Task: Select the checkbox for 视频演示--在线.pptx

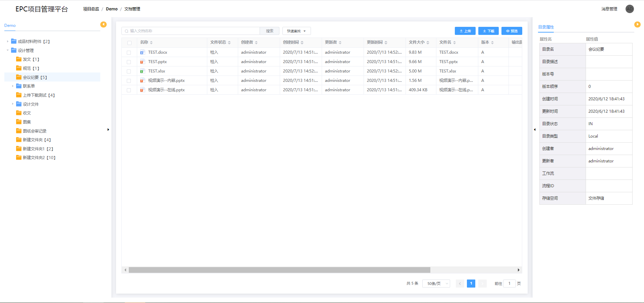Action: coord(129,90)
